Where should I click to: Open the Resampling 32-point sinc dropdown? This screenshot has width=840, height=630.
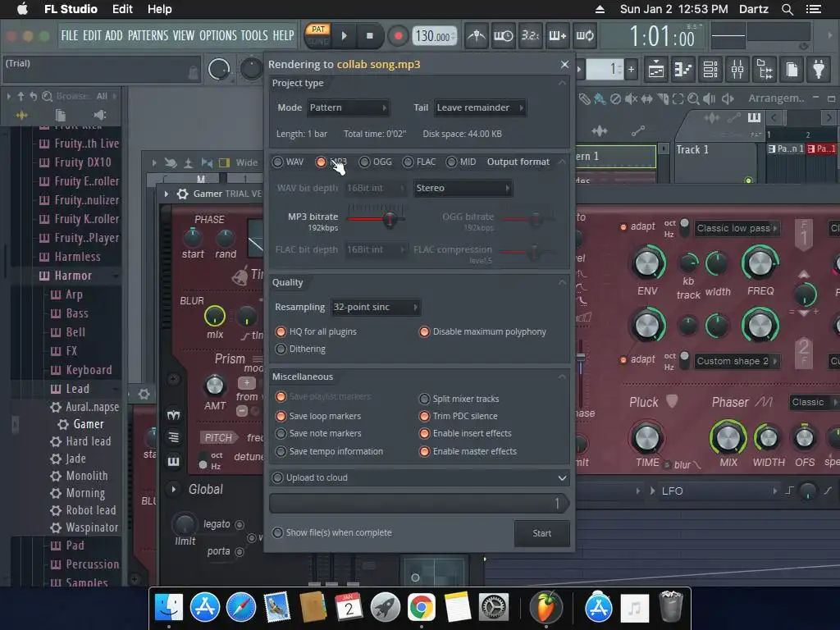click(x=375, y=307)
